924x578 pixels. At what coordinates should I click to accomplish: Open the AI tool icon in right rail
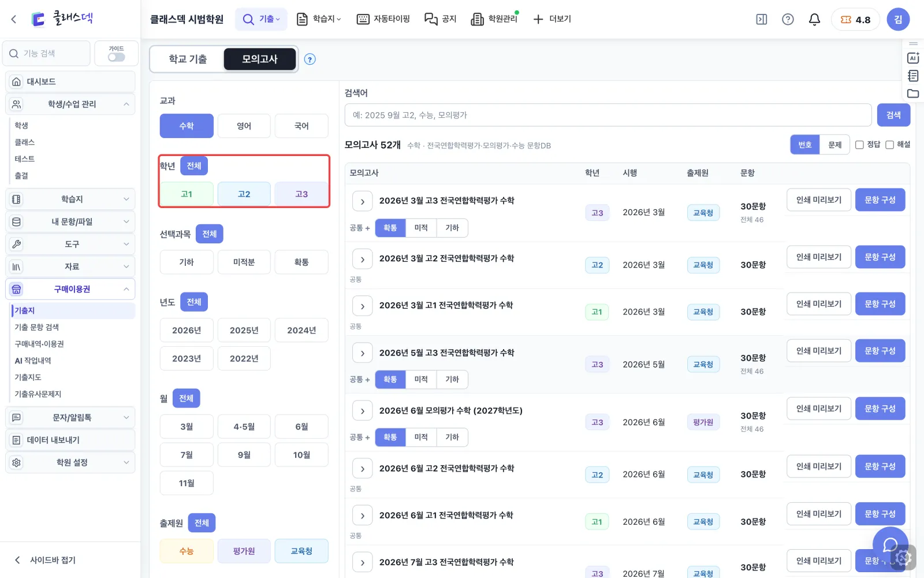(x=913, y=58)
